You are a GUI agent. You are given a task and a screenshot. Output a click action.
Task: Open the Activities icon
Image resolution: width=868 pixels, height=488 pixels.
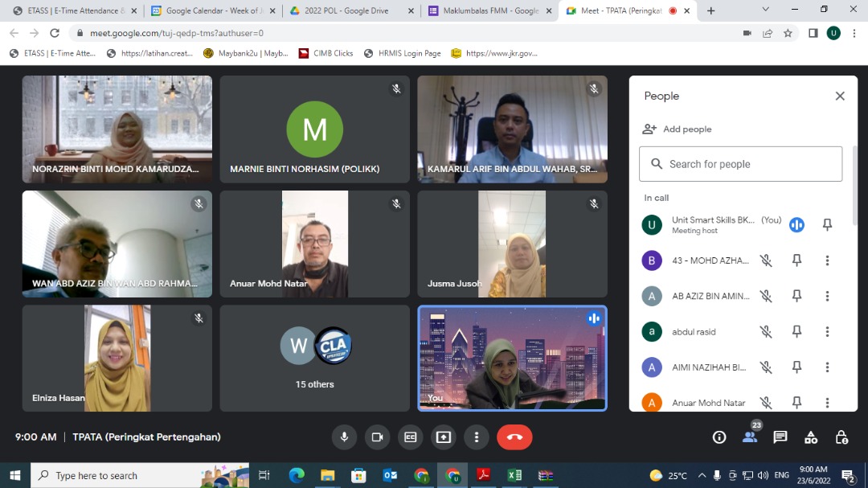coord(811,437)
